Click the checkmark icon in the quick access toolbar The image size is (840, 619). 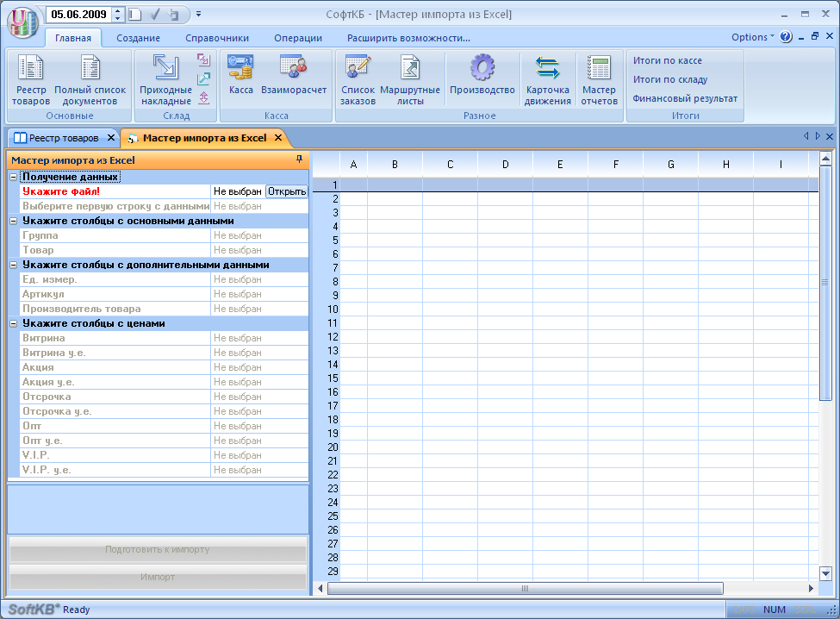click(155, 15)
